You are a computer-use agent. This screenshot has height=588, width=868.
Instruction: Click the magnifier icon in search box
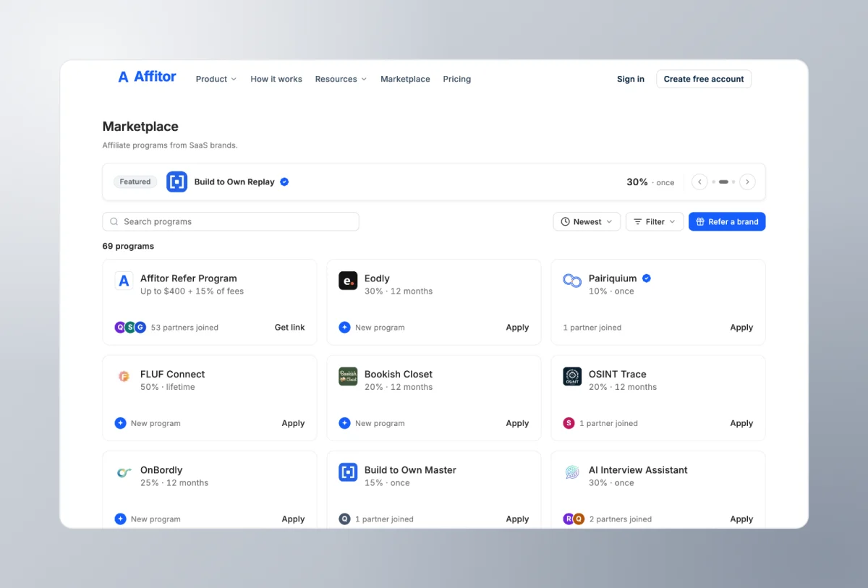(x=114, y=222)
